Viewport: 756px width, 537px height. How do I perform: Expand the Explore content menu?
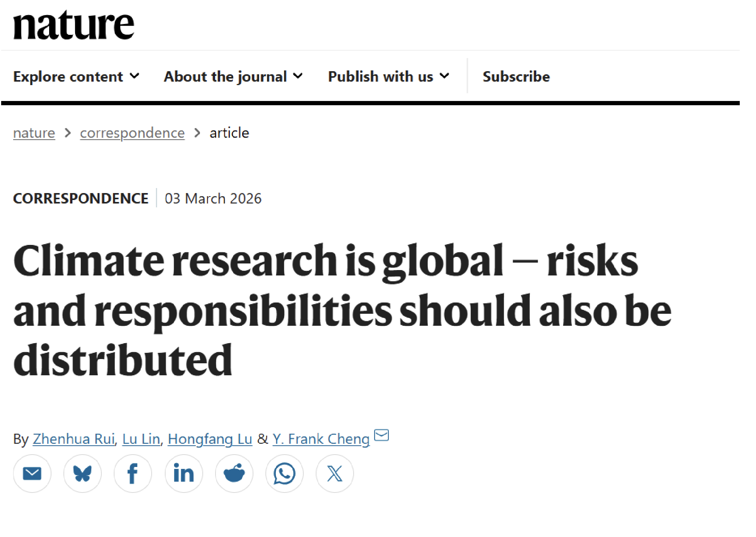pyautogui.click(x=76, y=77)
